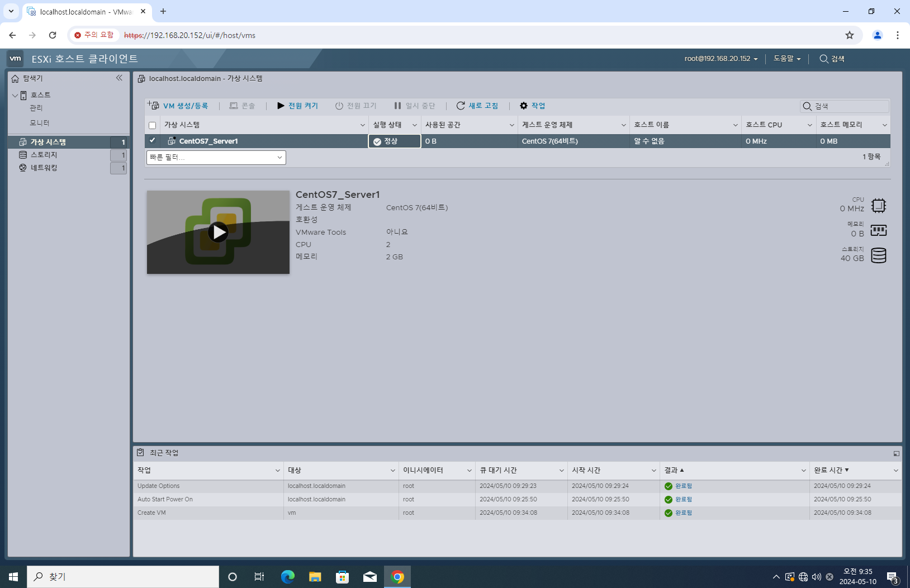Reload the page in Chrome

pos(53,35)
